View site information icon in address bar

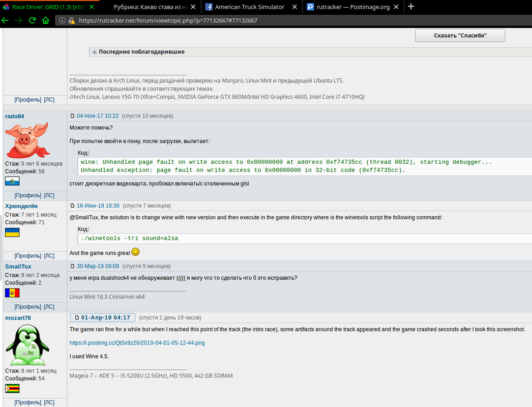tap(62, 20)
